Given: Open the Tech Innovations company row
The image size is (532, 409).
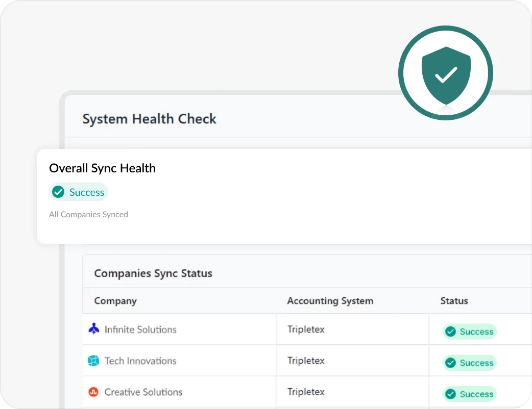Looking at the screenshot, I should pos(307,361).
